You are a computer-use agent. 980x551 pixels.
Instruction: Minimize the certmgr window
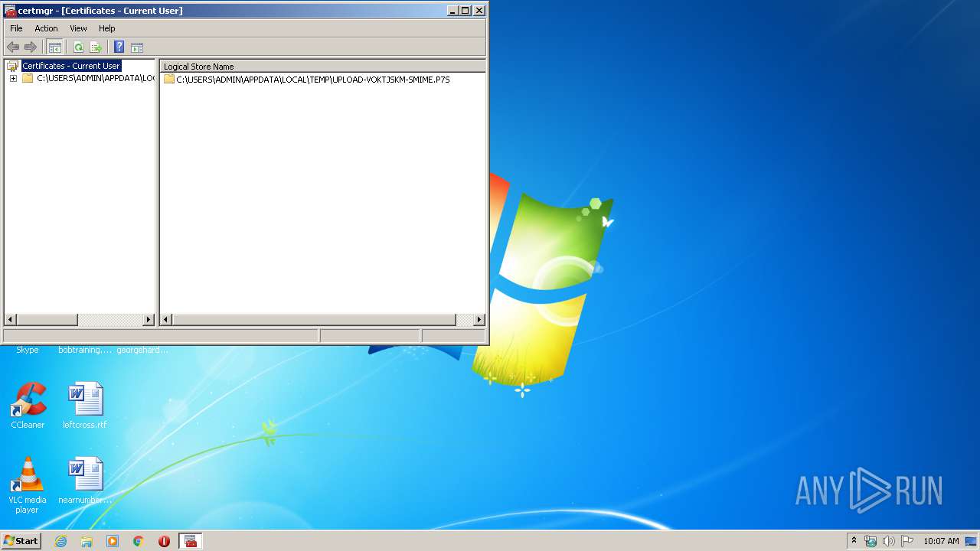(452, 11)
